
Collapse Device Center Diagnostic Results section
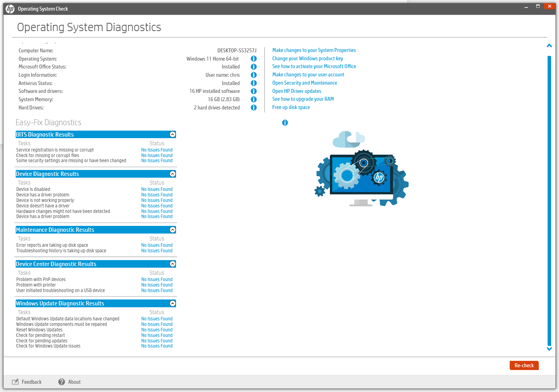click(172, 264)
